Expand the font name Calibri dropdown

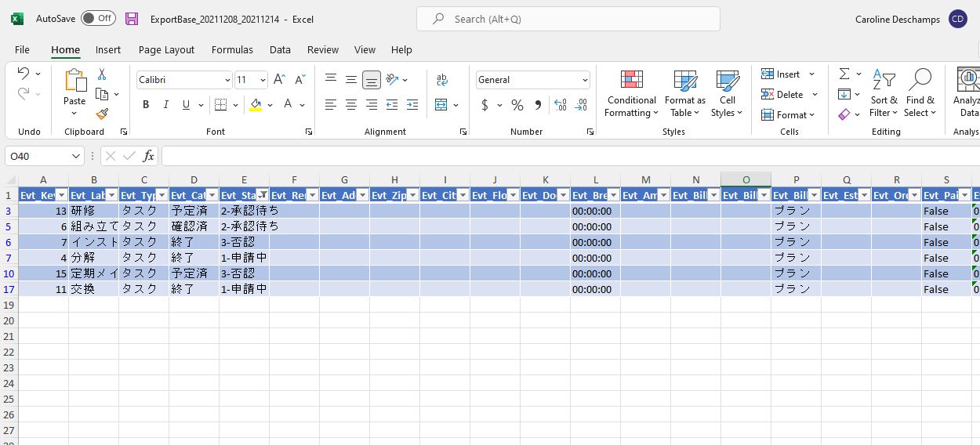pyautogui.click(x=227, y=80)
